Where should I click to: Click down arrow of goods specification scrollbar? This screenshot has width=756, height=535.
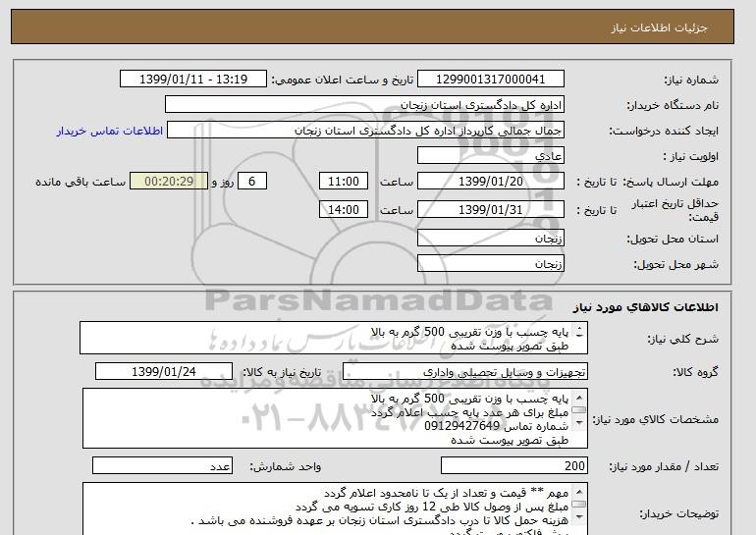(579, 423)
